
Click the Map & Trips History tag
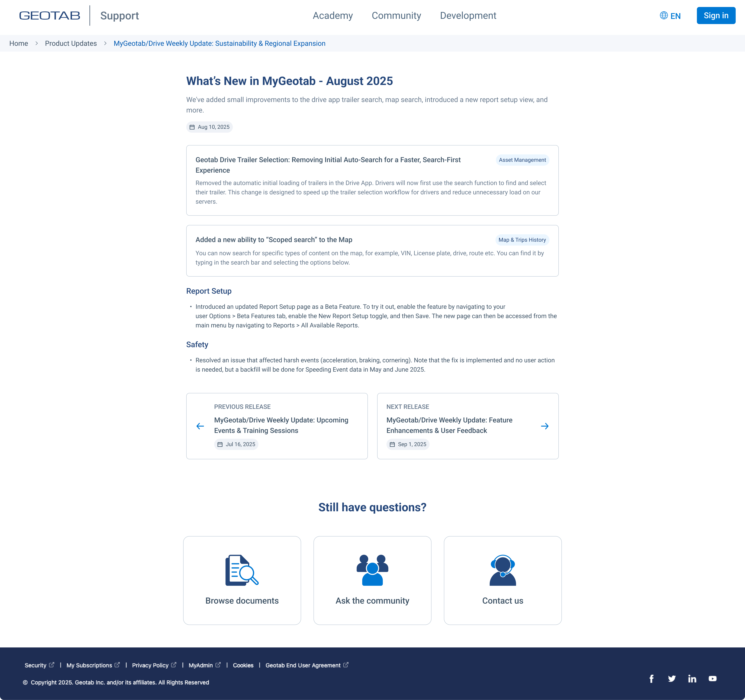tap(522, 240)
